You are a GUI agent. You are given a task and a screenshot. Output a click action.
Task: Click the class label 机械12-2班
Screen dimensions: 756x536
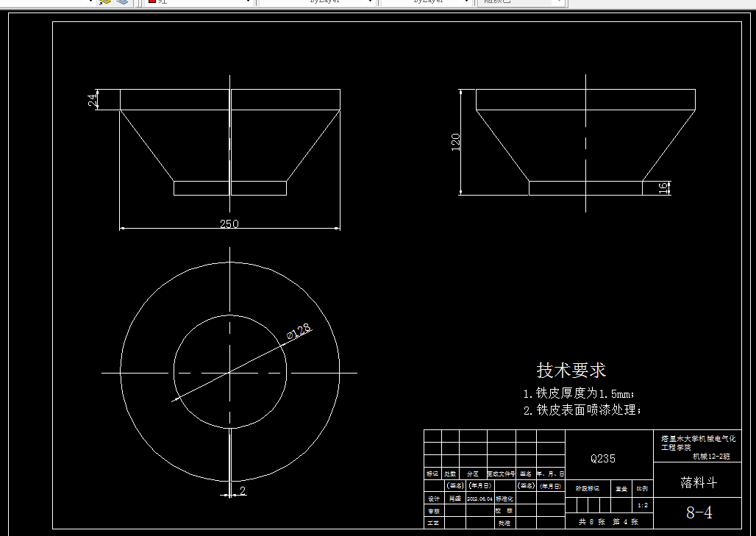(712, 456)
